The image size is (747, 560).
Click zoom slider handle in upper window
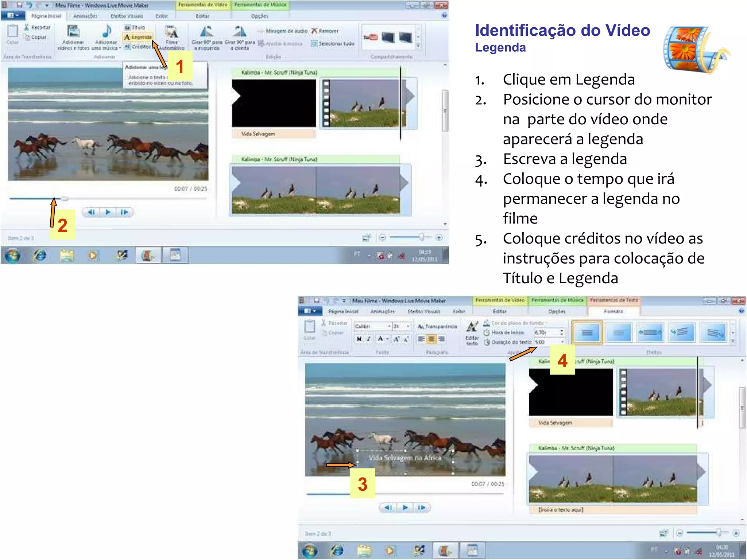point(422,237)
